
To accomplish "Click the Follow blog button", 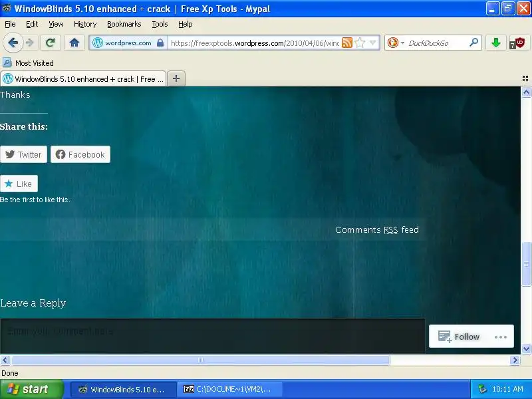I will (x=459, y=336).
